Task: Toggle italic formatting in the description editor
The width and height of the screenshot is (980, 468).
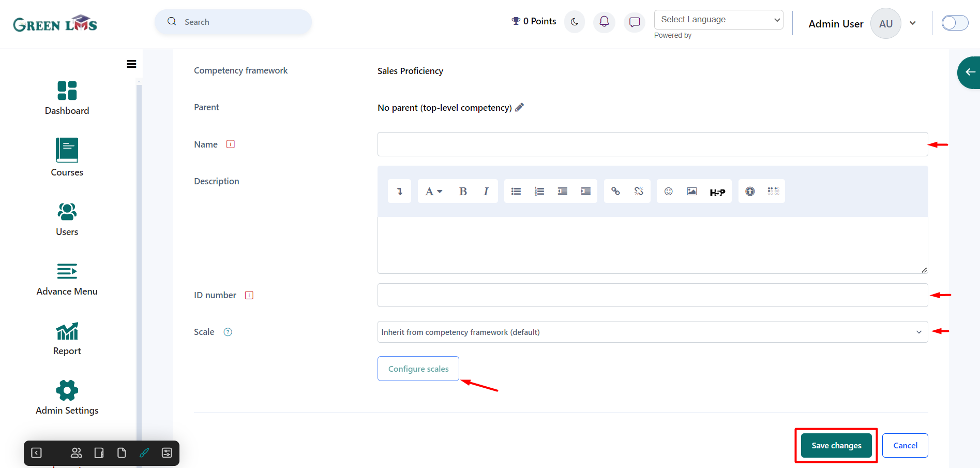Action: click(x=486, y=192)
